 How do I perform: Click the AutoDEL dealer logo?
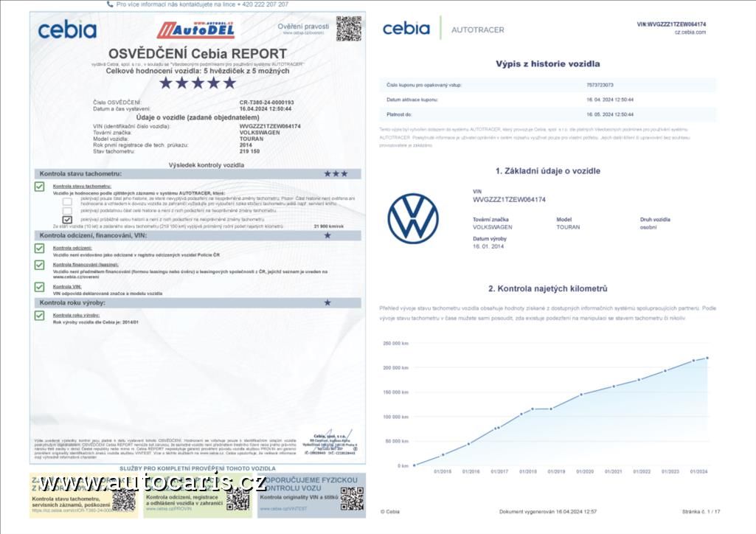[x=195, y=30]
